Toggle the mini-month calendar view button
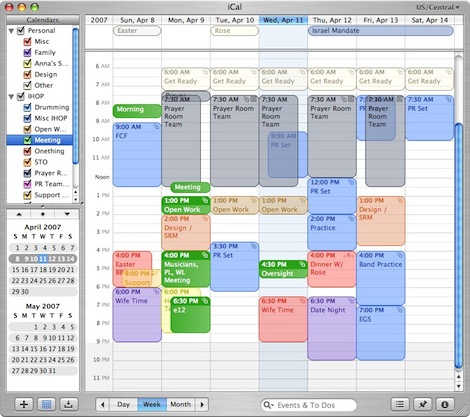This screenshot has height=417, width=470. [x=46, y=404]
